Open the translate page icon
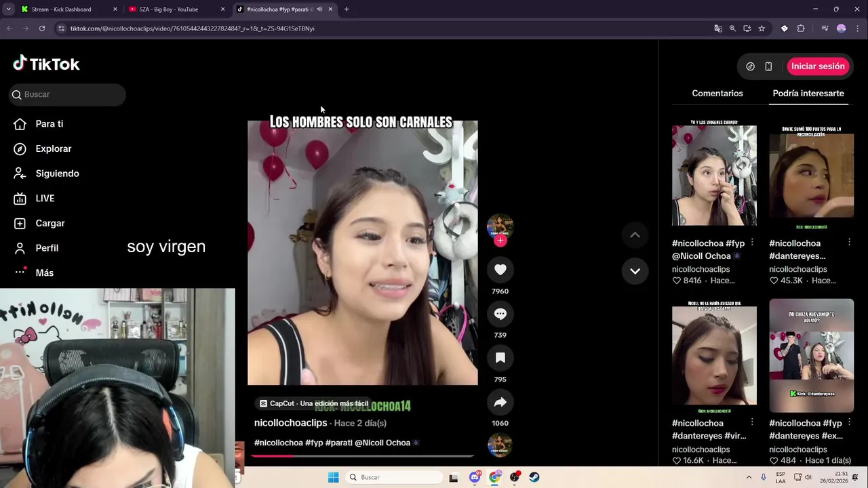Screen dimensions: 868x488 coord(718,28)
